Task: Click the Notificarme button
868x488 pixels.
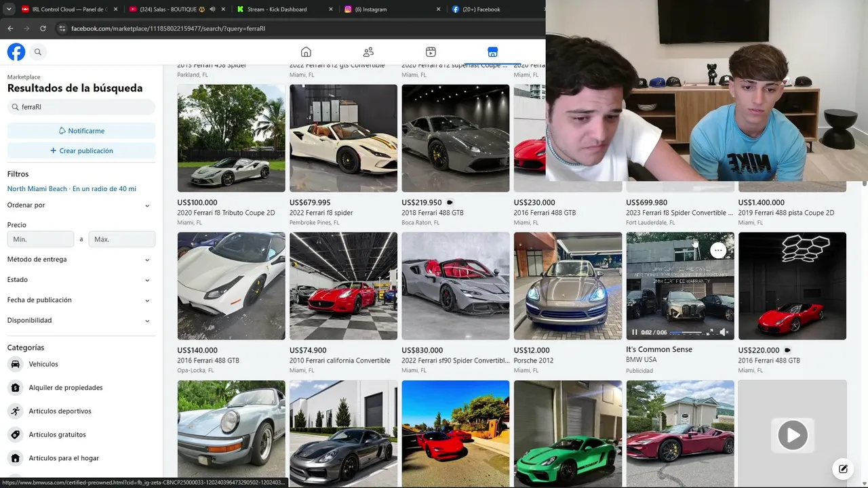Action: coord(81,131)
